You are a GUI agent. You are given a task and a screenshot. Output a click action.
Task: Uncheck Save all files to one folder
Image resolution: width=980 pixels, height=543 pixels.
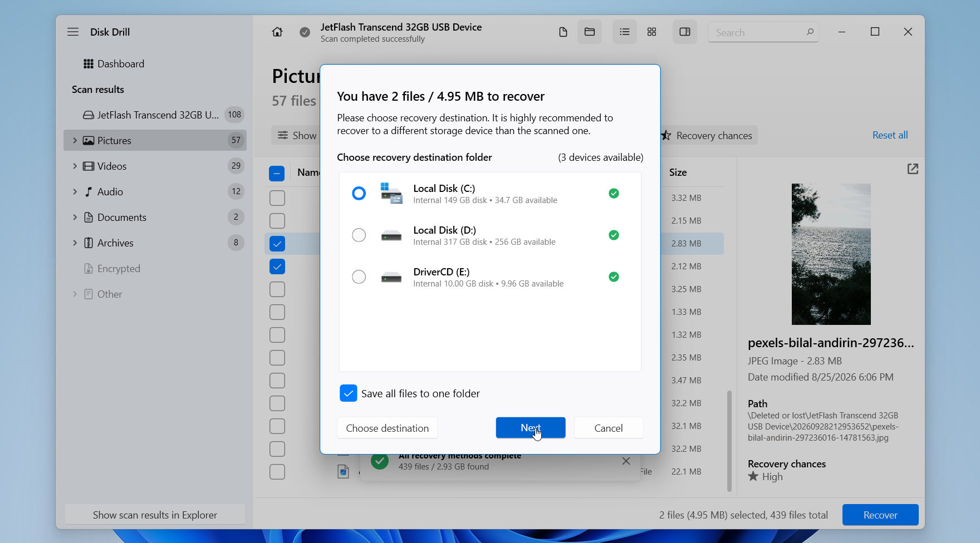click(349, 393)
